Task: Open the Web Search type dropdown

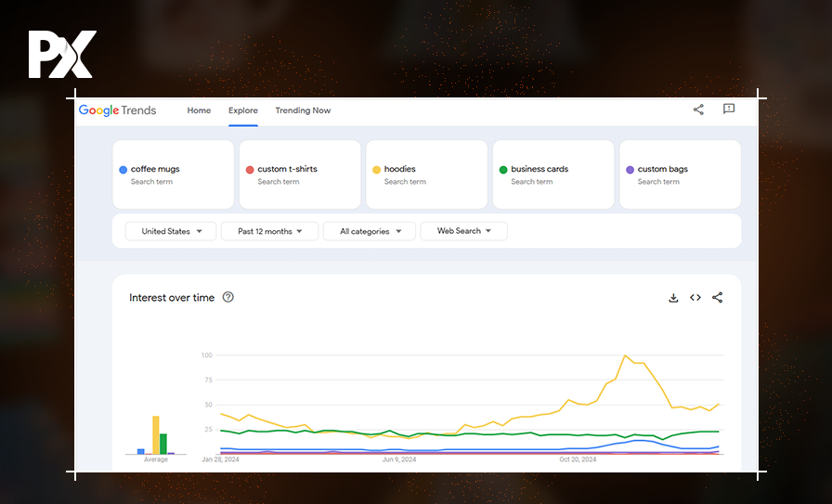Action: (x=463, y=231)
